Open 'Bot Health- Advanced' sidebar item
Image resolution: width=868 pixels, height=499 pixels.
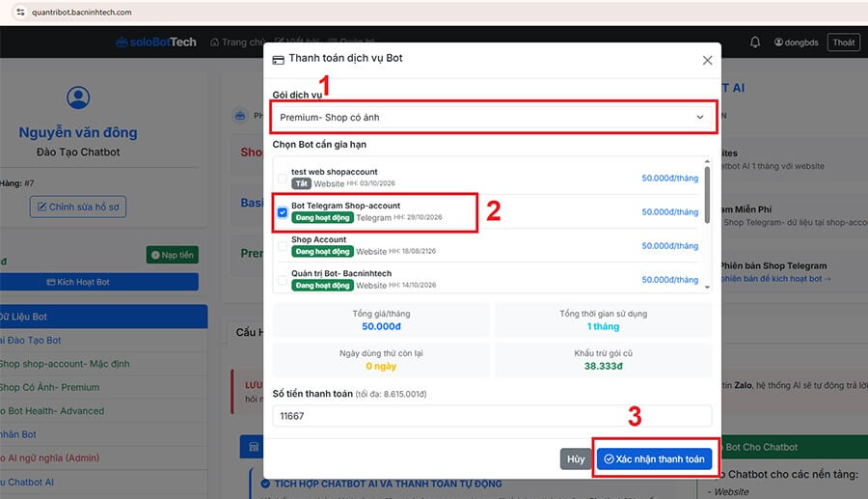click(103, 411)
